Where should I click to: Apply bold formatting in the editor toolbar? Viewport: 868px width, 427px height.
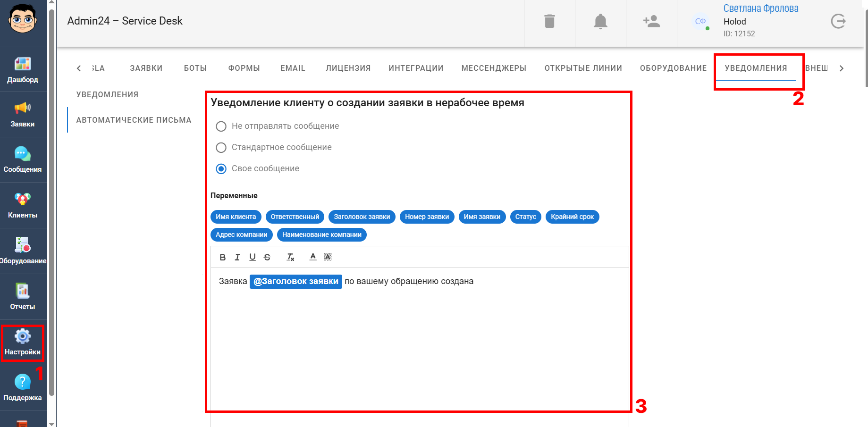(x=223, y=257)
